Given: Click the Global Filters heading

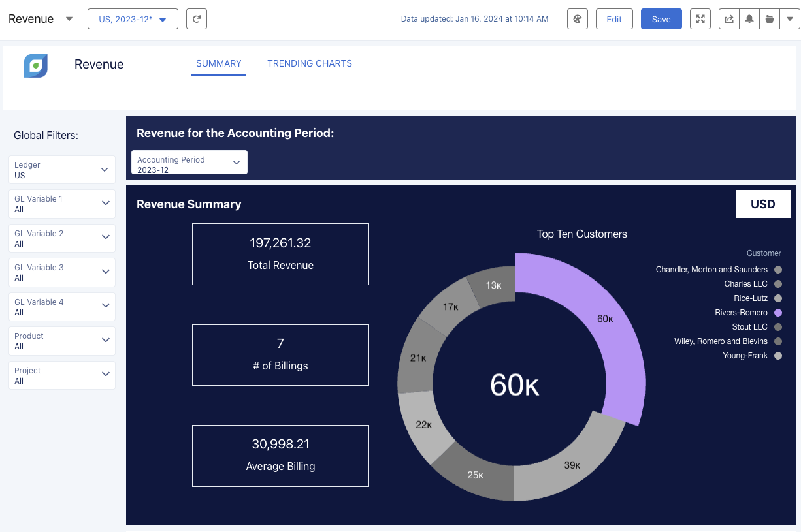Looking at the screenshot, I should coord(46,135).
